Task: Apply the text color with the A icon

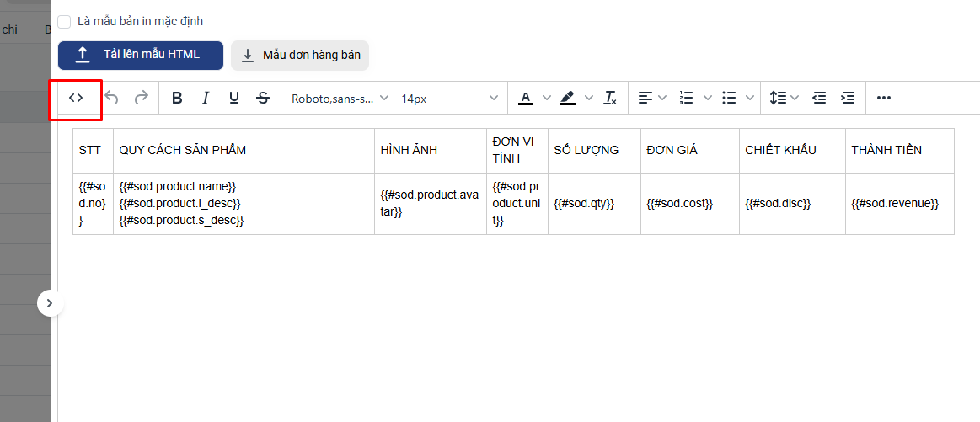Action: tap(526, 99)
